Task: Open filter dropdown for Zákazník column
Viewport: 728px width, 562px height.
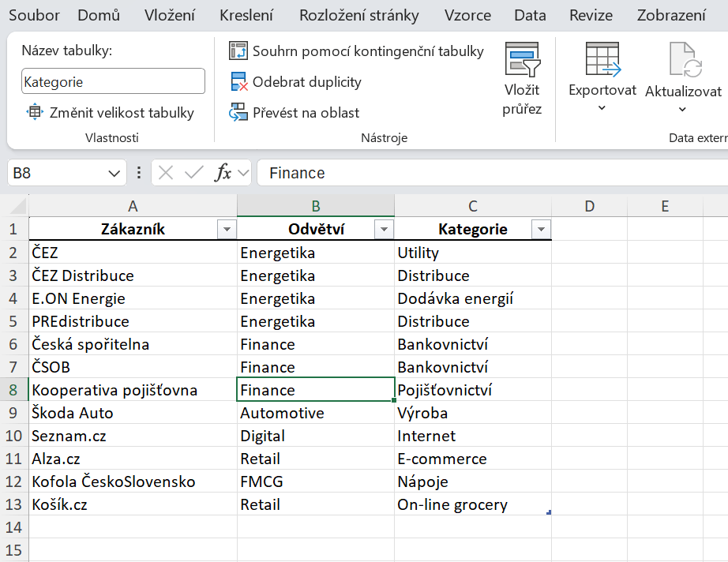Action: point(227,230)
